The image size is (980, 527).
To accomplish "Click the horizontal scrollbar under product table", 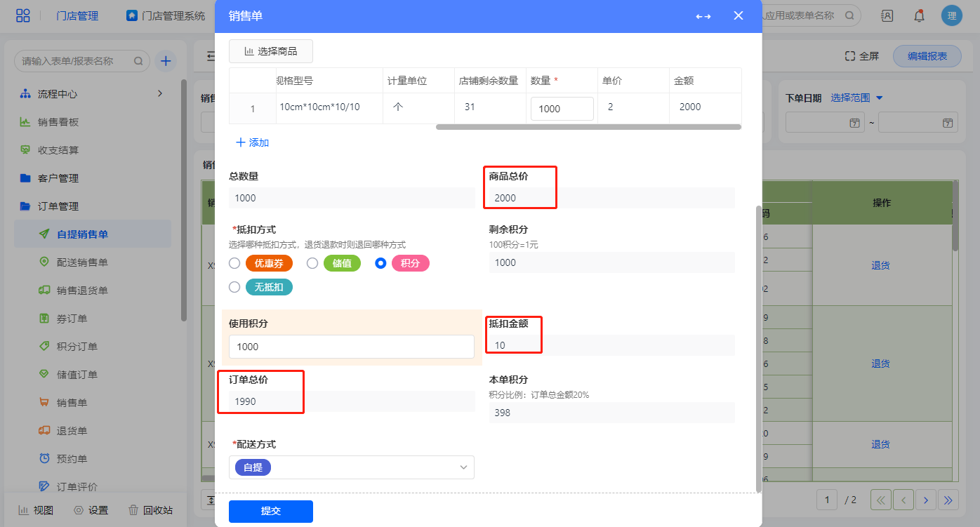I will click(x=588, y=127).
